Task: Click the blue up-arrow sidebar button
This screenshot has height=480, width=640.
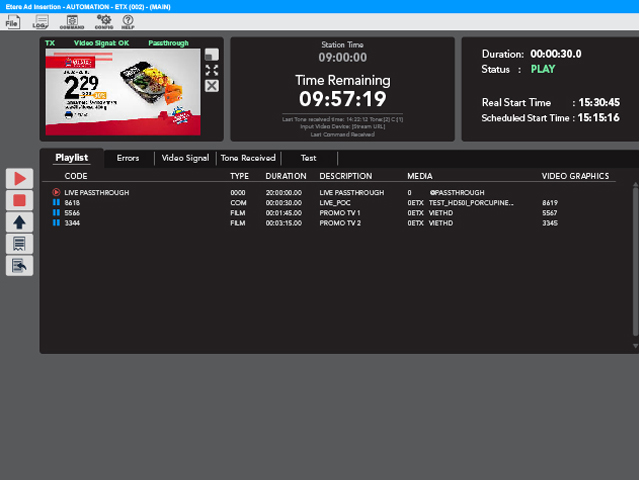Action: coord(19,222)
